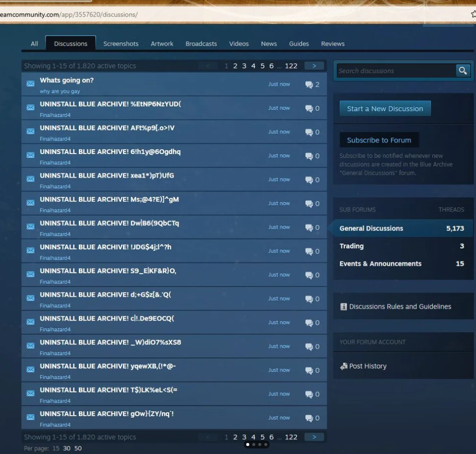Click reply bubble icon on 'gOw}{ZY/nq`!' topic
This screenshot has height=454, width=476.
[309, 418]
